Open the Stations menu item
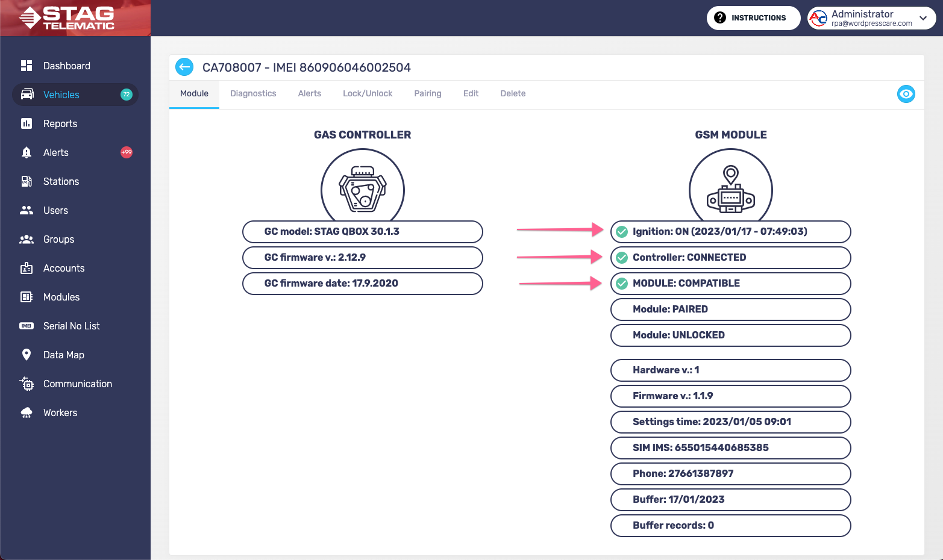Screen dimensions: 943x560 tap(75, 181)
